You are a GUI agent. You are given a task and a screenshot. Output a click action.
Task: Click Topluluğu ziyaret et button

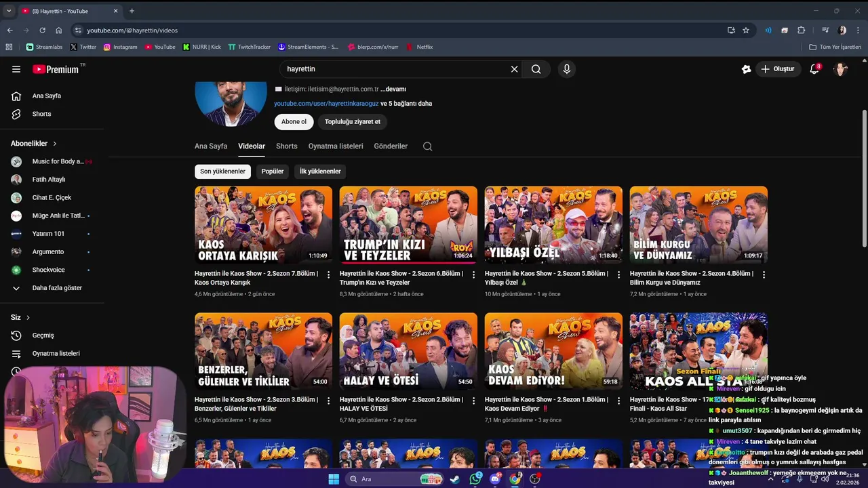(352, 122)
